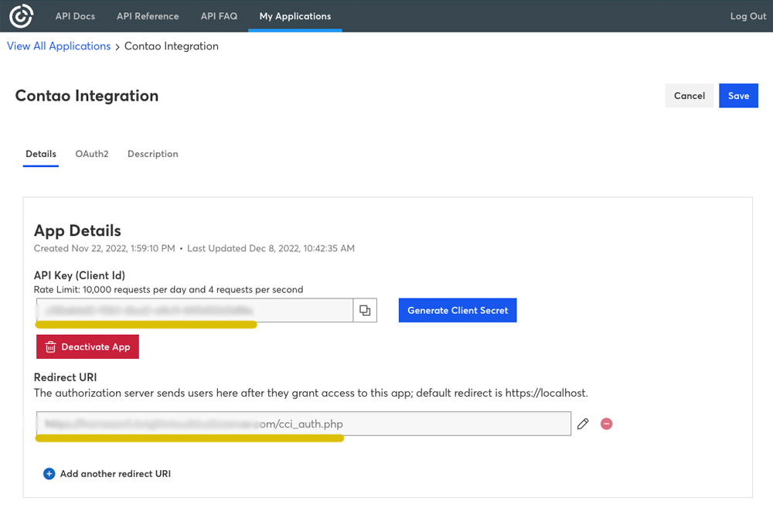Image resolution: width=773 pixels, height=532 pixels.
Task: Go to View All Applications breadcrumb
Action: click(x=59, y=46)
